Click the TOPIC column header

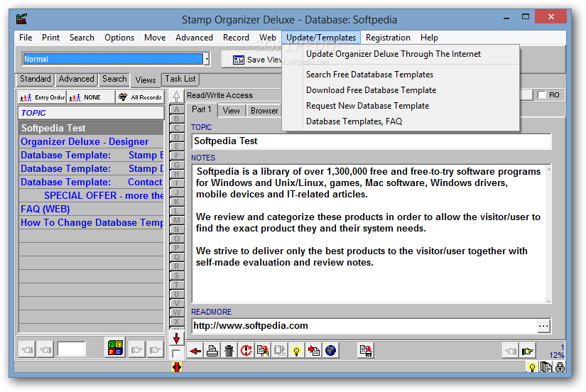coord(91,113)
